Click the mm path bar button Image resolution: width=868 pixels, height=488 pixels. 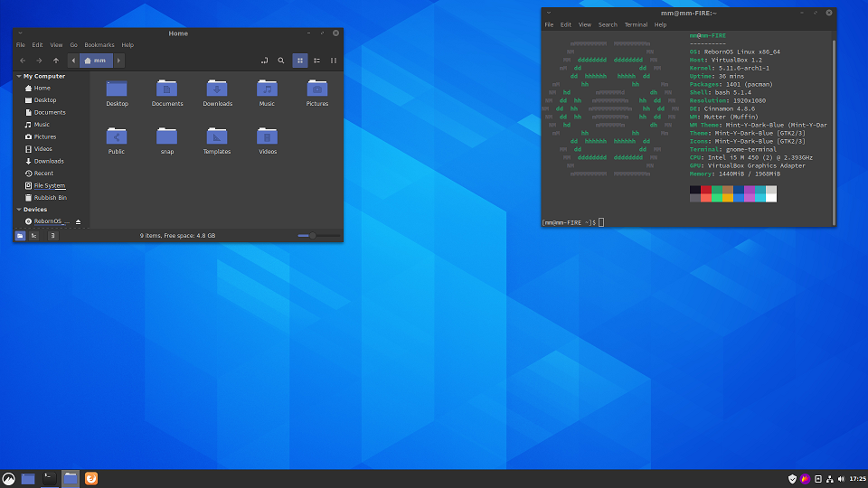(96, 61)
